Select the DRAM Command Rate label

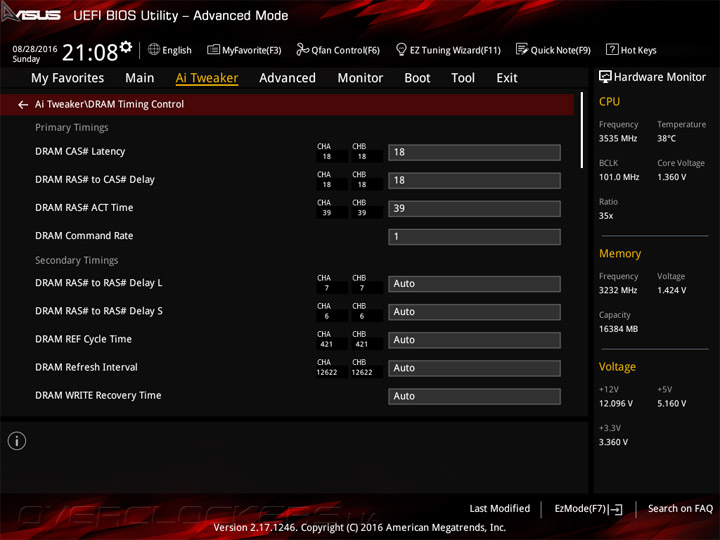(84, 236)
